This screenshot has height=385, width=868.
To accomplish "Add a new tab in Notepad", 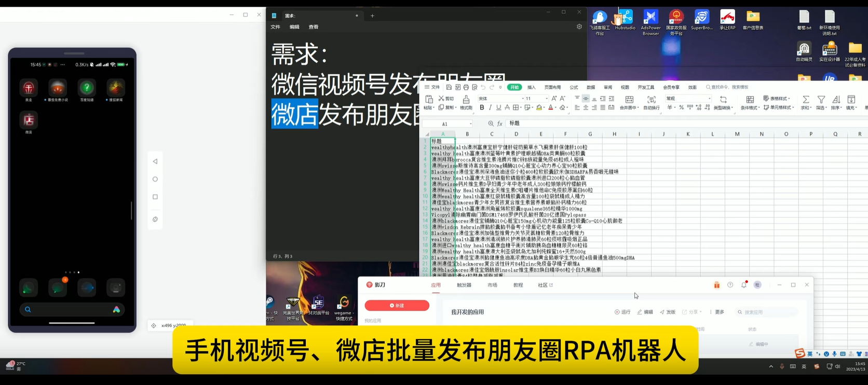I will 372,16.
